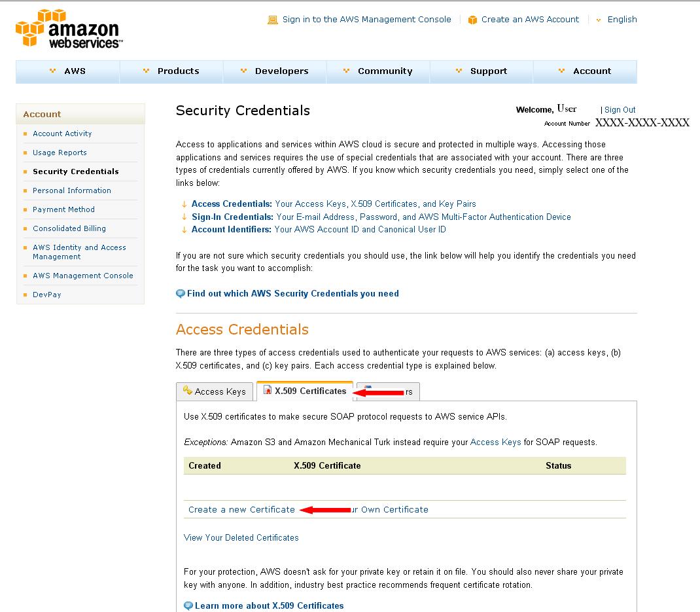
Task: Click the amazon web services logo
Action: pyautogui.click(x=68, y=29)
